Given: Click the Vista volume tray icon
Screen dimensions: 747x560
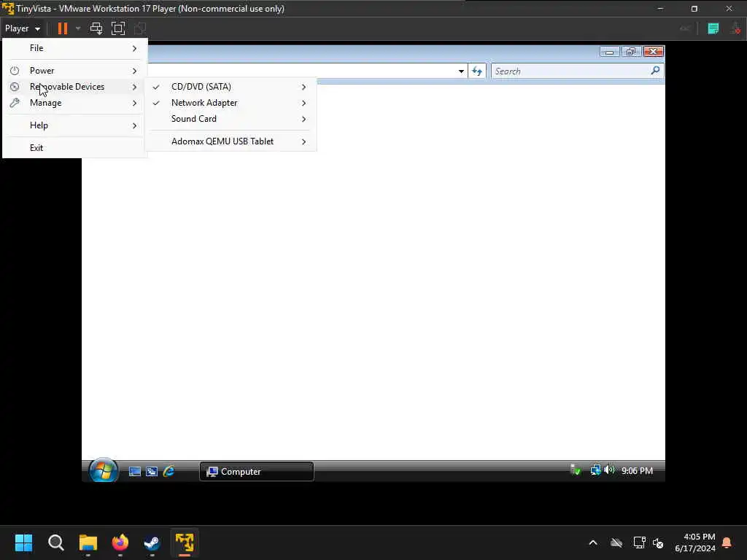Looking at the screenshot, I should coord(609,470).
